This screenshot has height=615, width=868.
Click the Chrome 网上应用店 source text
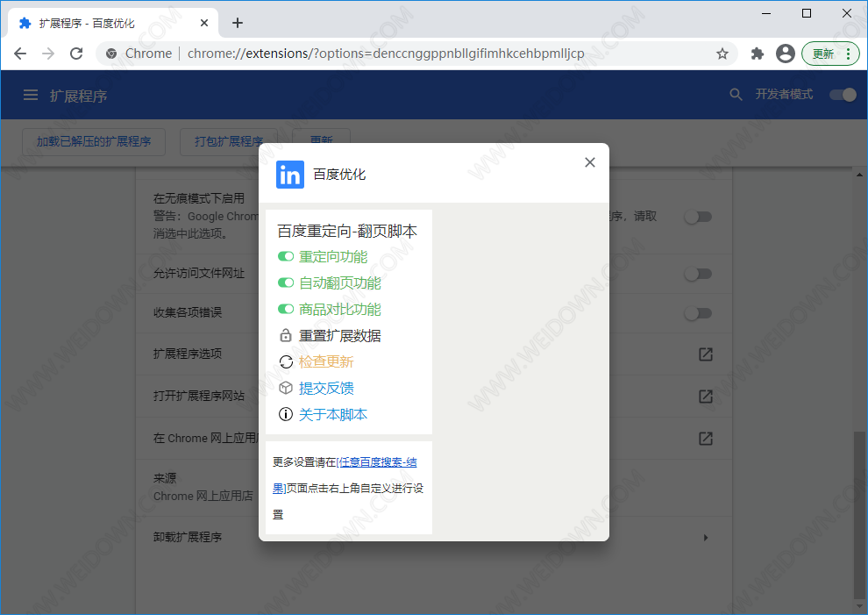[x=203, y=496]
